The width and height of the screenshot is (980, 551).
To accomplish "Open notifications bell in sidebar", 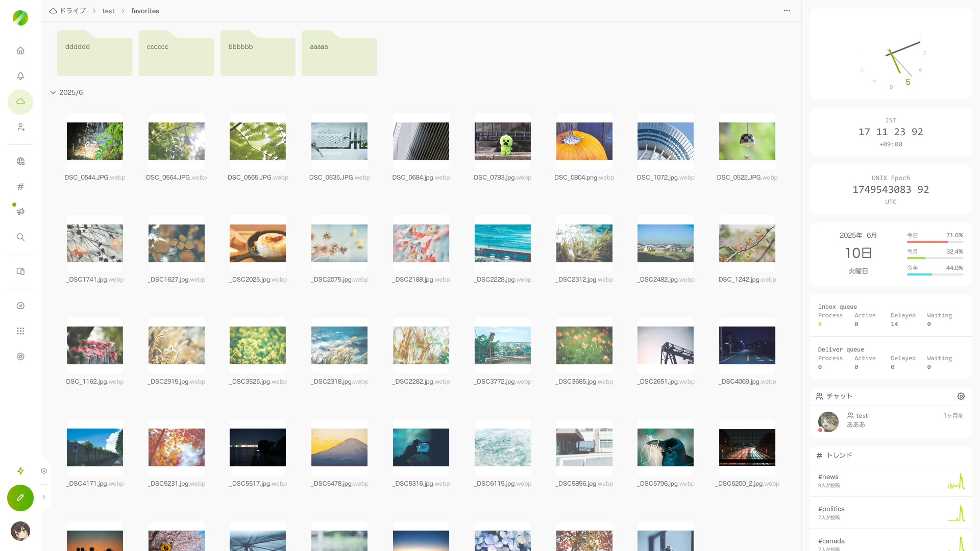I will (20, 76).
